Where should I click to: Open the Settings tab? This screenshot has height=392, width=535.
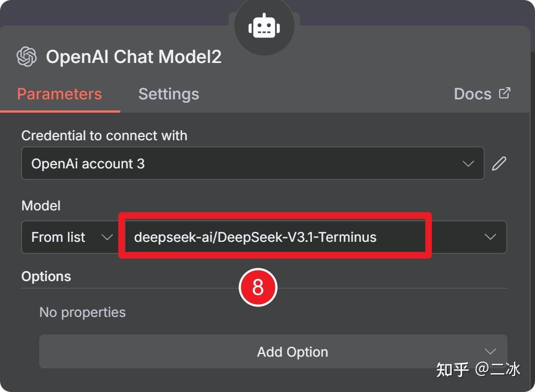click(168, 94)
